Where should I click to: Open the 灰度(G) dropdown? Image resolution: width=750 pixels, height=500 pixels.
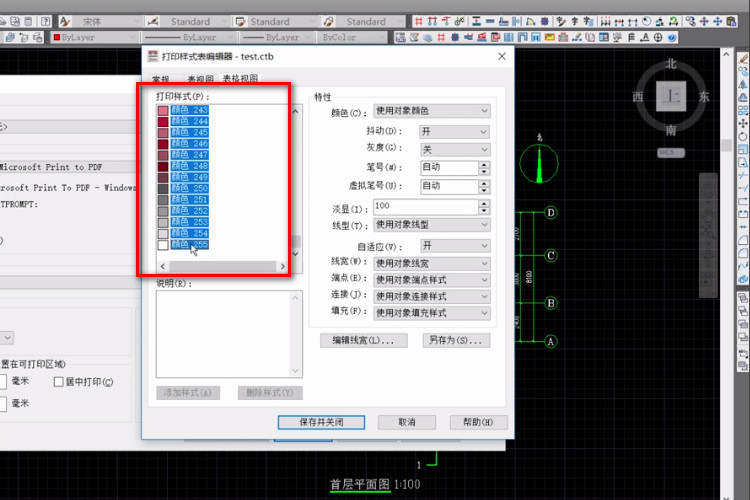coord(454,150)
